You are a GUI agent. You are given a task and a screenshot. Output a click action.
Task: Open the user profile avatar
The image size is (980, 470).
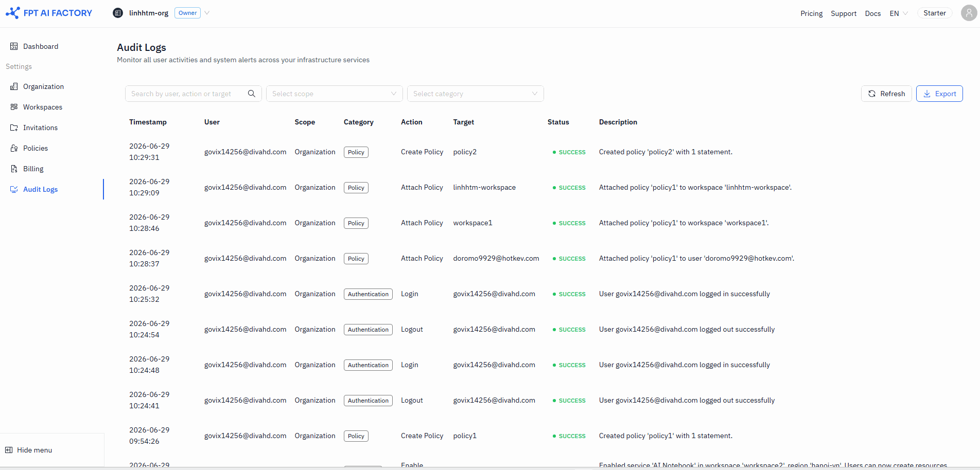[969, 13]
